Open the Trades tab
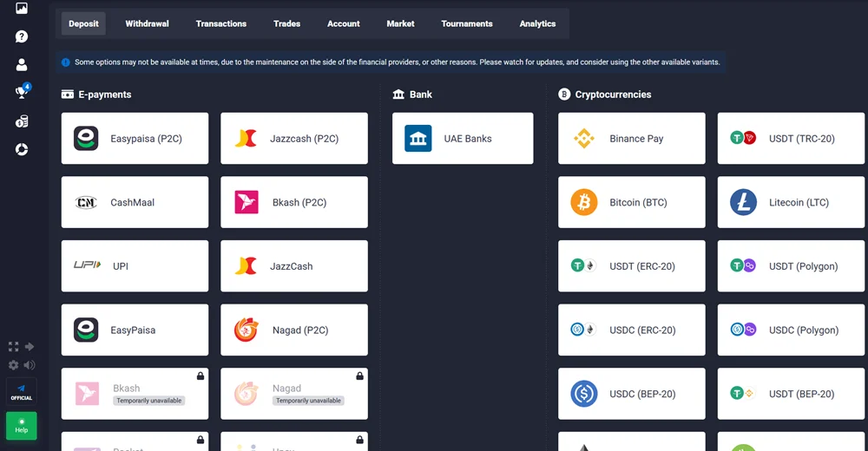This screenshot has width=868, height=451. pos(286,23)
